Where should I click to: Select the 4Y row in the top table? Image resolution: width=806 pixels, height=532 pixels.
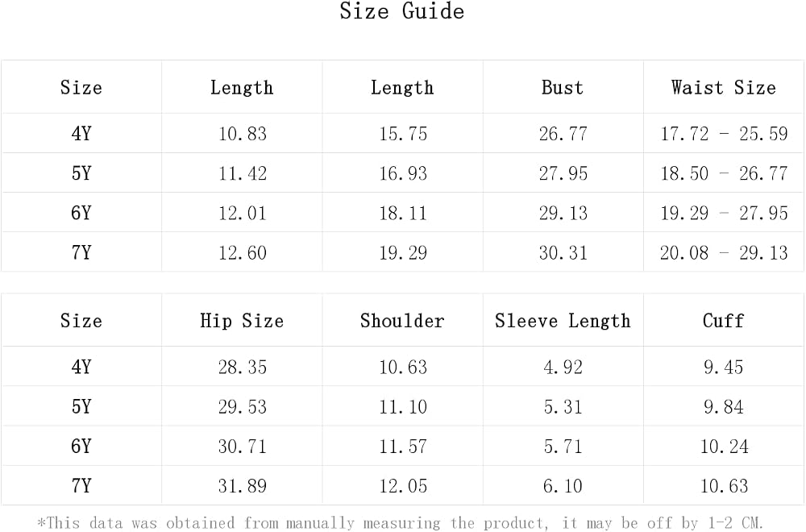[x=402, y=133]
